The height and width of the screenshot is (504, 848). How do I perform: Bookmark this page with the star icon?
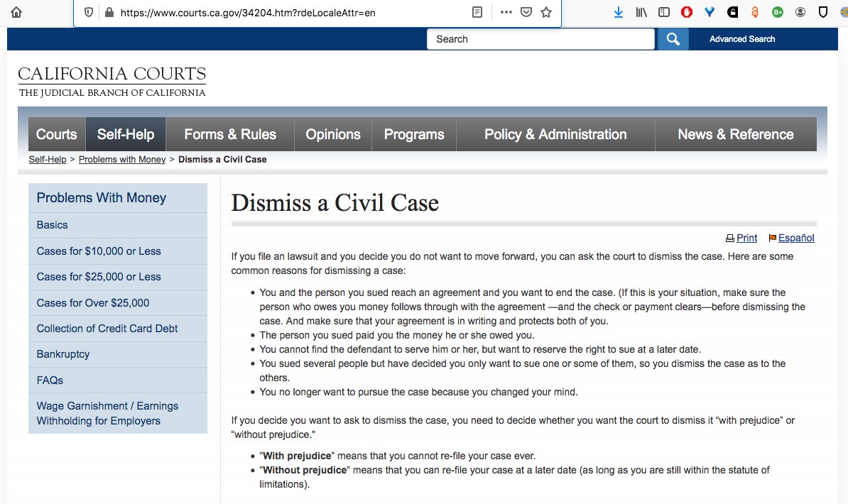coord(546,12)
